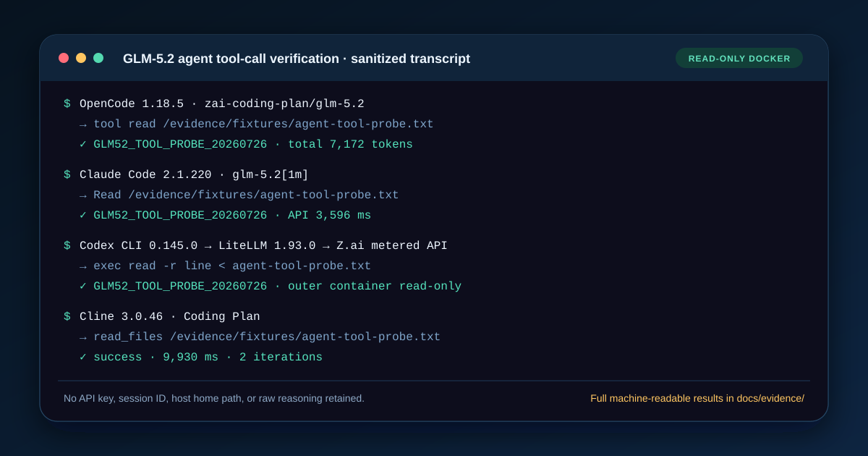Click the line 'Claude Code 2.1.220 · glm-5.2[1m]'
The width and height of the screenshot is (868, 456).
click(x=194, y=175)
